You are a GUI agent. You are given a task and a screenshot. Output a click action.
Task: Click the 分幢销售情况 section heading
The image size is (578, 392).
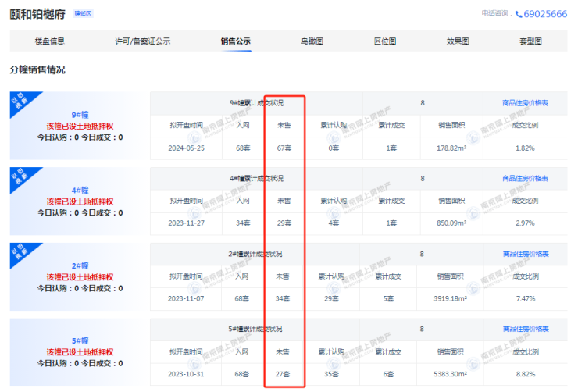[x=37, y=69]
